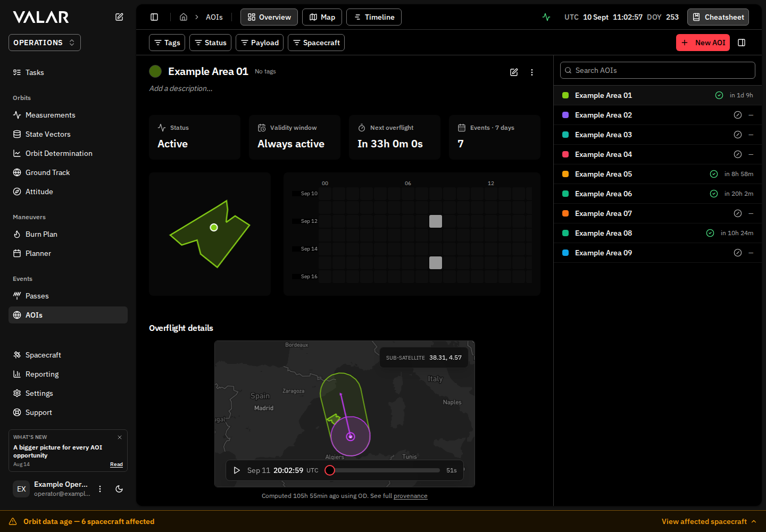This screenshot has width=766, height=532.
Task: Open Spacecraft section in sidebar
Action: pyautogui.click(x=68, y=355)
